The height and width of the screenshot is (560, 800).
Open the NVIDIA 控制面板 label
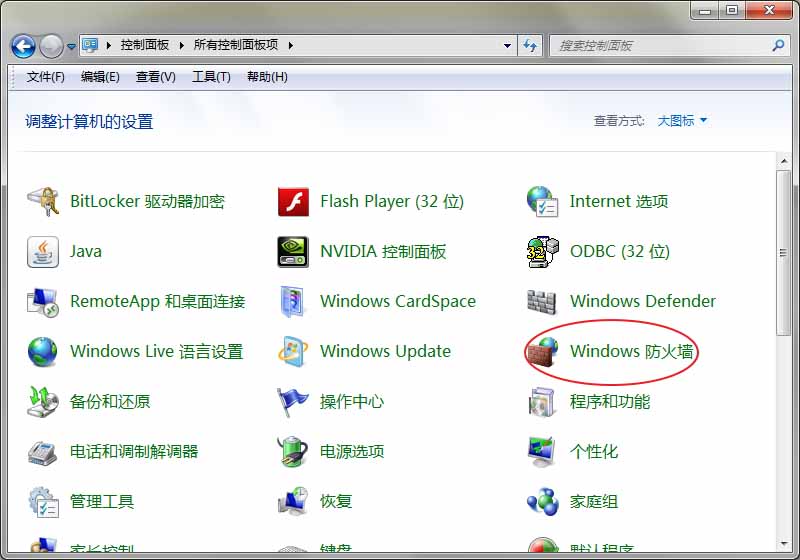pyautogui.click(x=383, y=251)
